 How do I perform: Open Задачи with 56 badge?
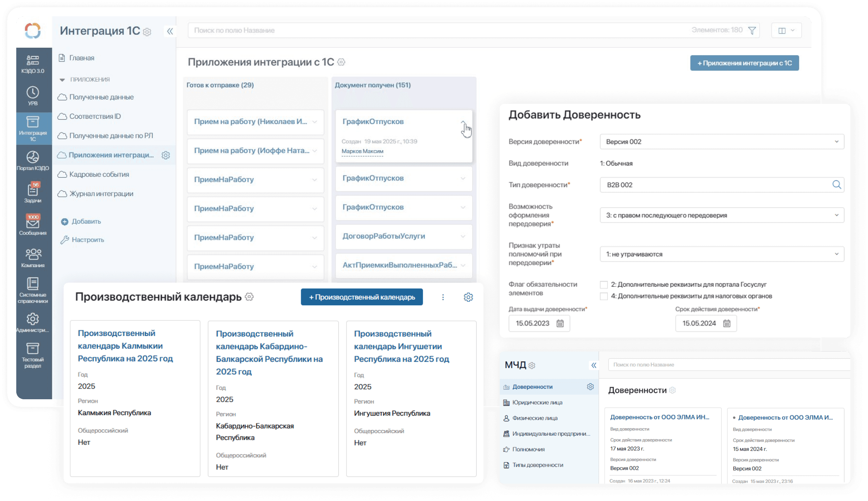point(33,190)
